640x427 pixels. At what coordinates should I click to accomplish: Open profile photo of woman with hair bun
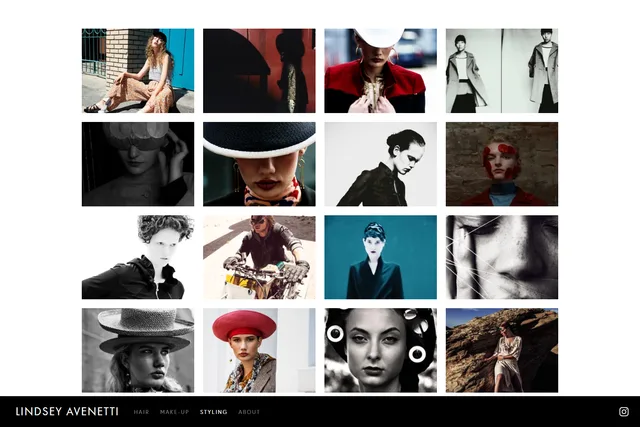click(x=380, y=164)
